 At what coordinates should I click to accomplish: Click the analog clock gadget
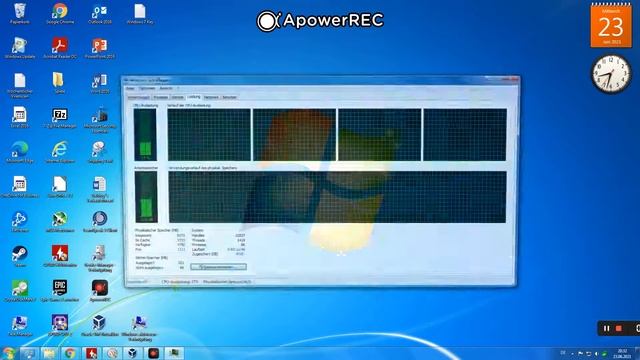tap(611, 74)
